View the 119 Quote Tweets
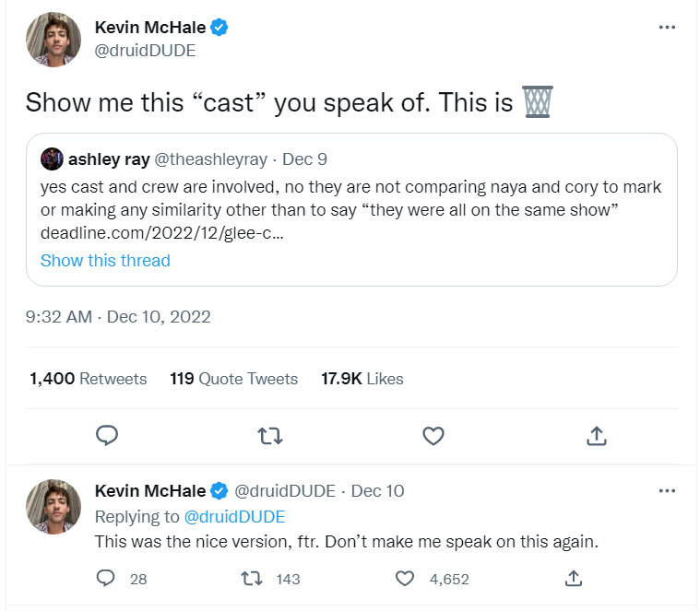The height and width of the screenshot is (611, 700). (x=233, y=379)
